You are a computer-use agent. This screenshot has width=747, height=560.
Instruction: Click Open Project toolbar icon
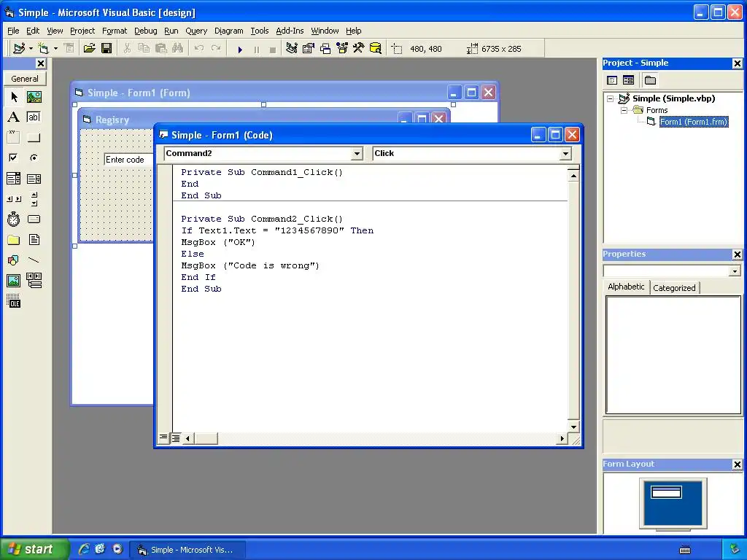(x=90, y=48)
